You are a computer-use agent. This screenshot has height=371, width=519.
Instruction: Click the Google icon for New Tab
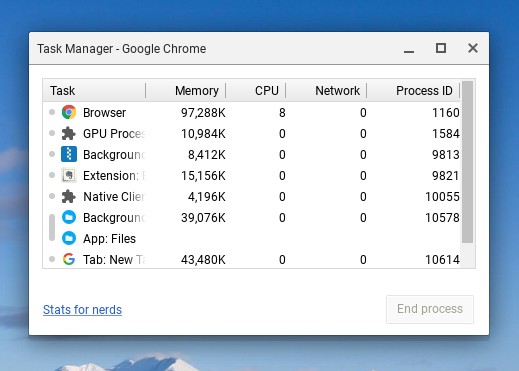point(69,259)
